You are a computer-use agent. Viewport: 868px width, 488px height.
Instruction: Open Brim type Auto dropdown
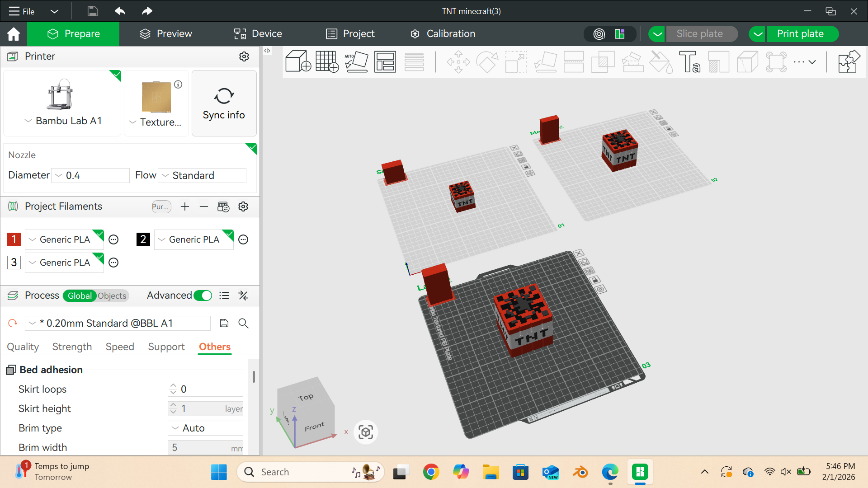(206, 428)
